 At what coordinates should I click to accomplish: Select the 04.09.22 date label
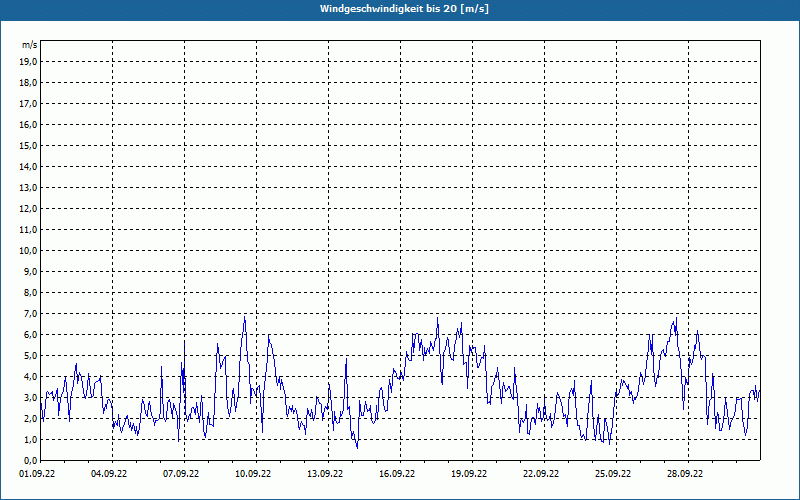coord(109,474)
